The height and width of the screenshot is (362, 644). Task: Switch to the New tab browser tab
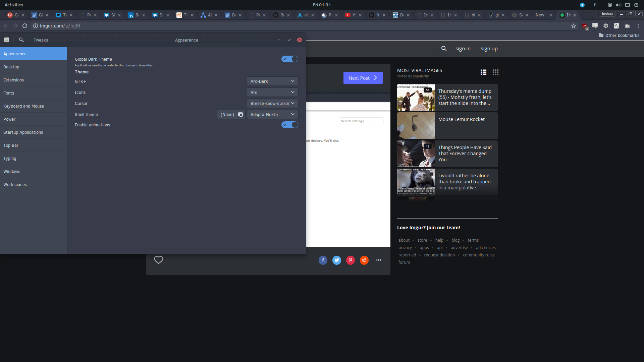click(544, 15)
